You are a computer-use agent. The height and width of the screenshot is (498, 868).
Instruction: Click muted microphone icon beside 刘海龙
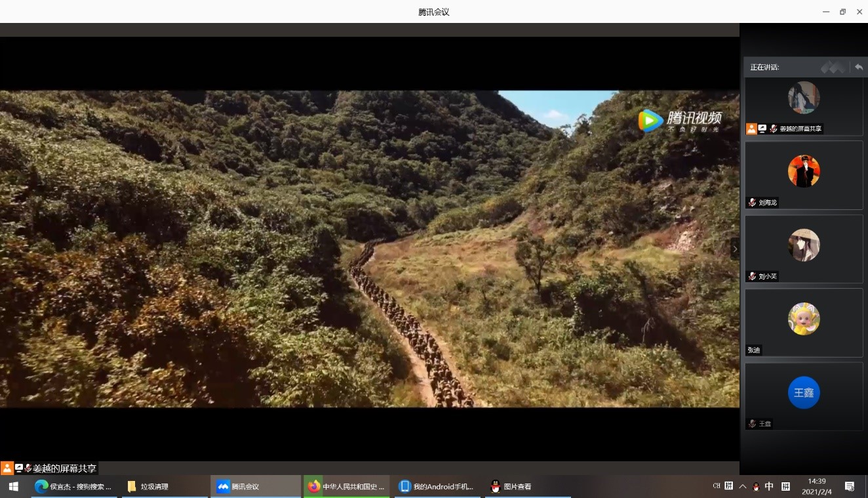752,203
